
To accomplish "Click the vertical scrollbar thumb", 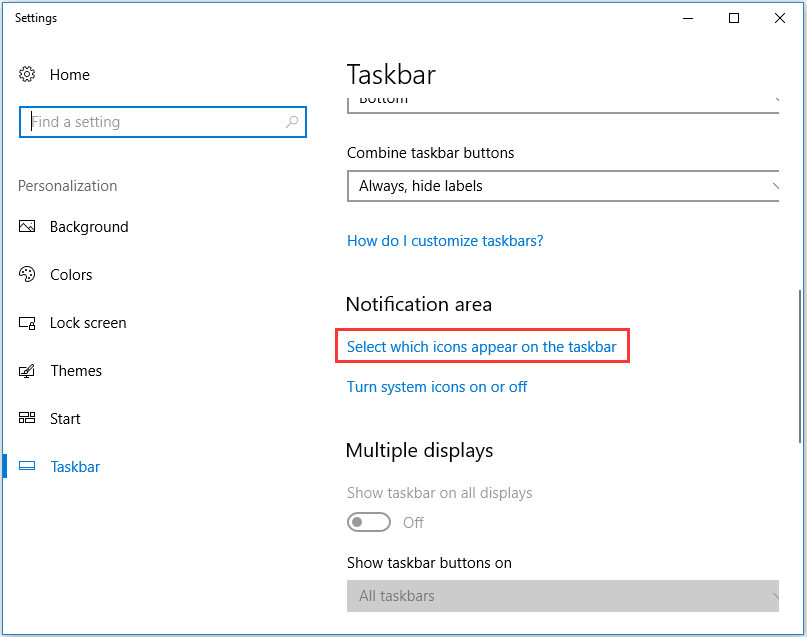I will point(799,366).
